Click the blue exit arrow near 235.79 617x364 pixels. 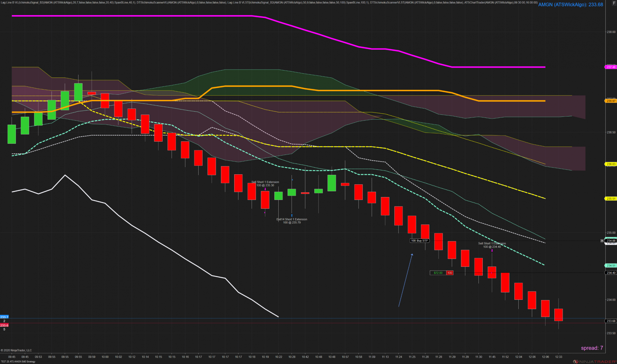(292, 215)
